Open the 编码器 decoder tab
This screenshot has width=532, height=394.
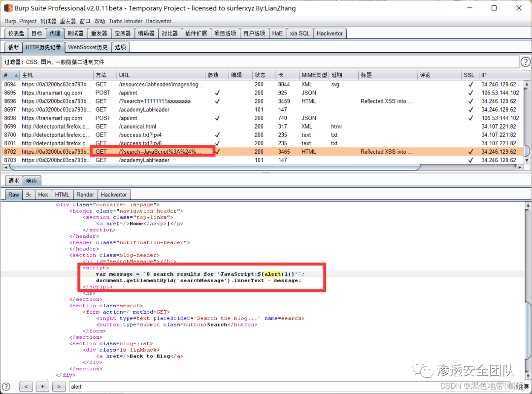coord(146,33)
